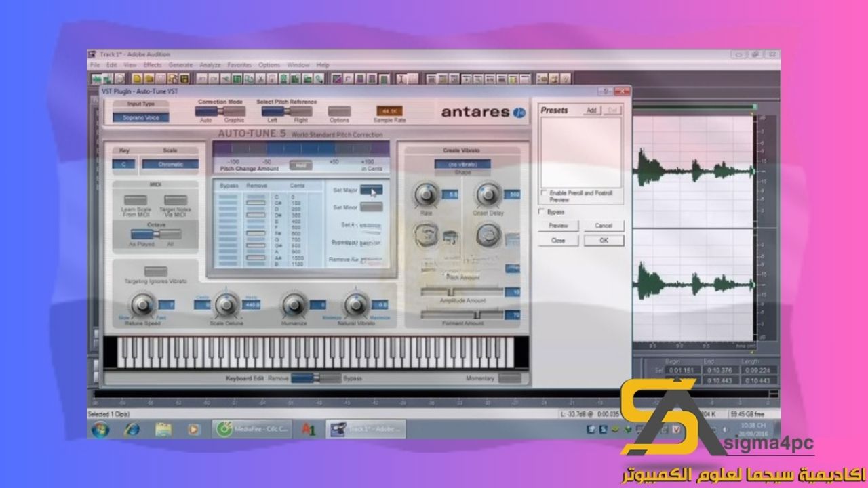The width and height of the screenshot is (868, 488).
Task: Toggle the Momentary button
Action: 510,378
